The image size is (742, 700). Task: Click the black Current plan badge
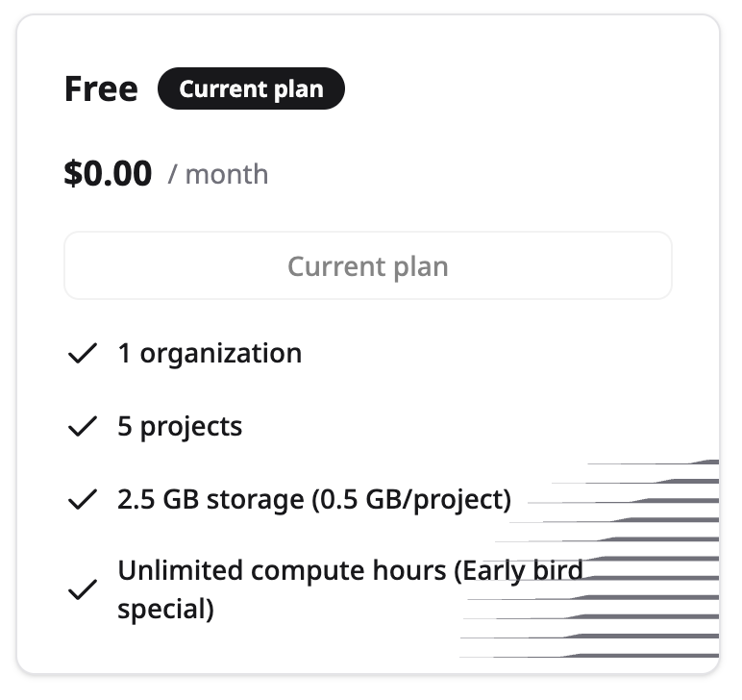point(251,88)
